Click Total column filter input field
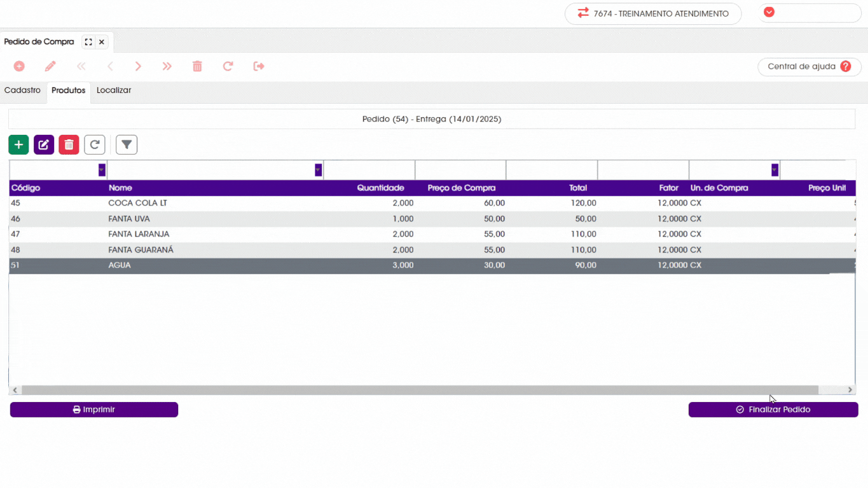The width and height of the screenshot is (868, 488). tap(552, 170)
